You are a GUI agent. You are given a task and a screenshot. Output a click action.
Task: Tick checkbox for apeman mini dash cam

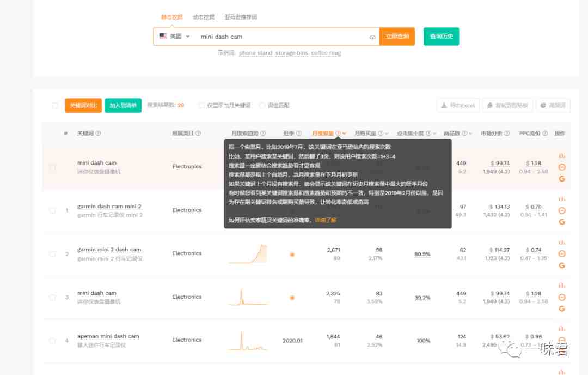click(x=52, y=341)
